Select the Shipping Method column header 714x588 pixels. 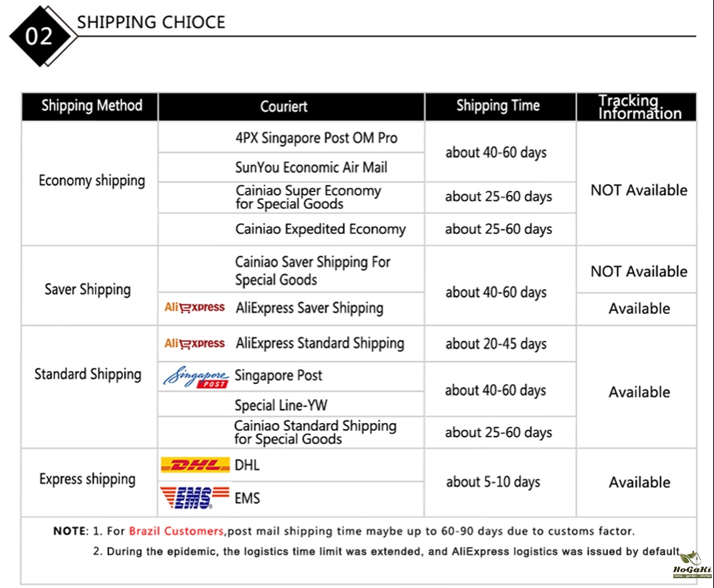click(91, 106)
